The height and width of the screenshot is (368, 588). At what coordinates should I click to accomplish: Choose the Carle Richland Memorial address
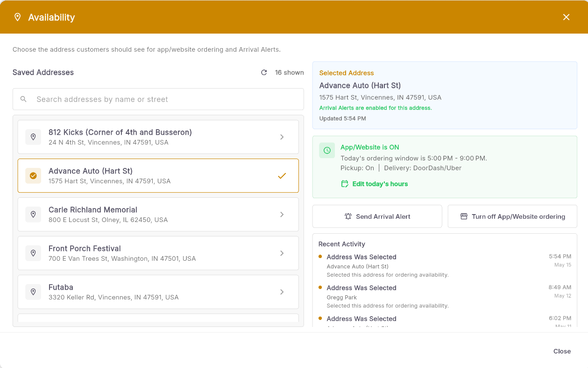tap(158, 215)
